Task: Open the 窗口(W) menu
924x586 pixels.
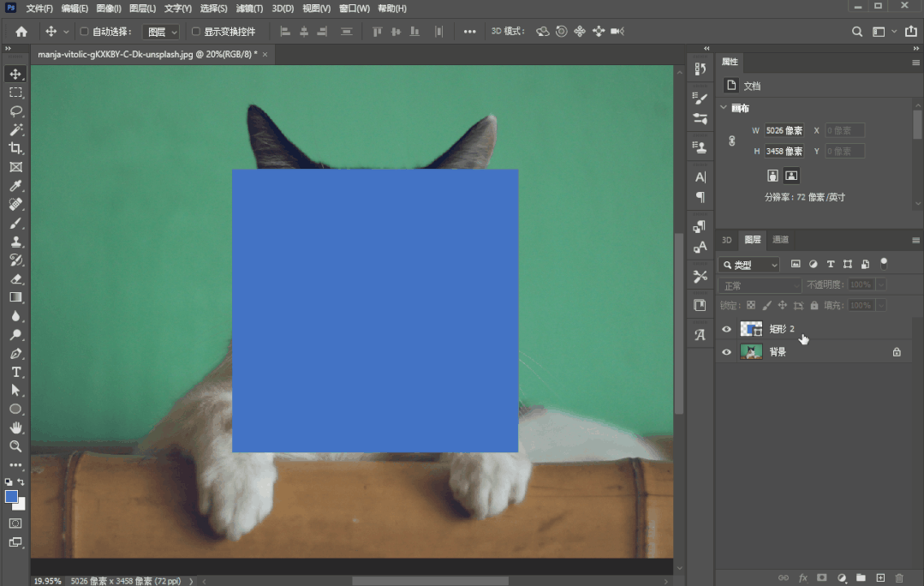Action: (355, 9)
